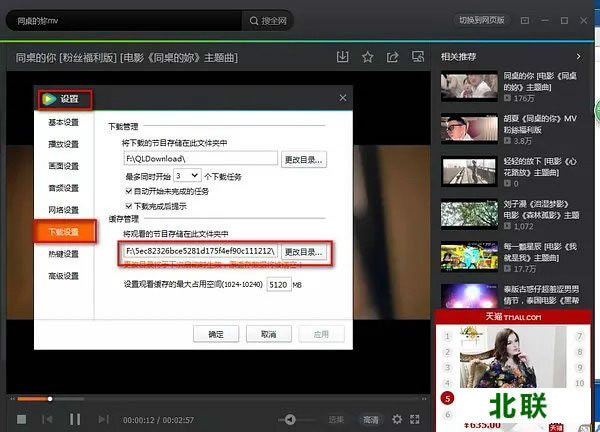Screen dimensions: 600x432
Task: Click the download icon above the video
Action: tap(343, 57)
